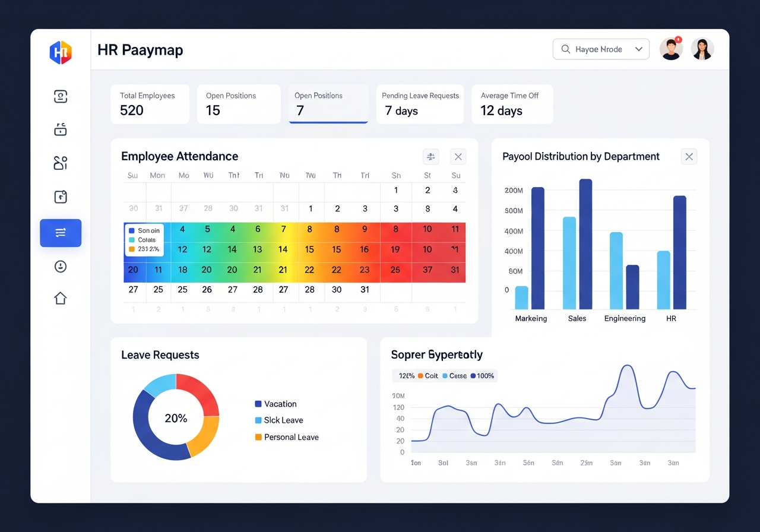Close the Payool Distribution by Department panel
This screenshot has width=760, height=532.
689,157
